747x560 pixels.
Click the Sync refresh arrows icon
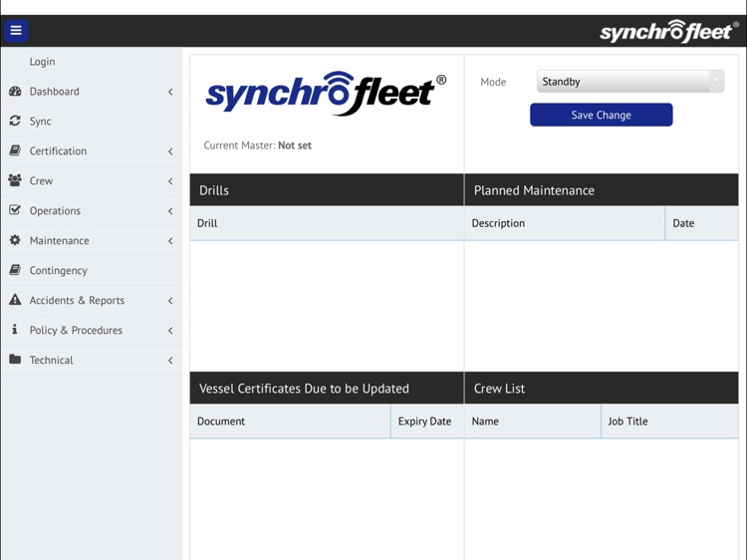[x=15, y=121]
